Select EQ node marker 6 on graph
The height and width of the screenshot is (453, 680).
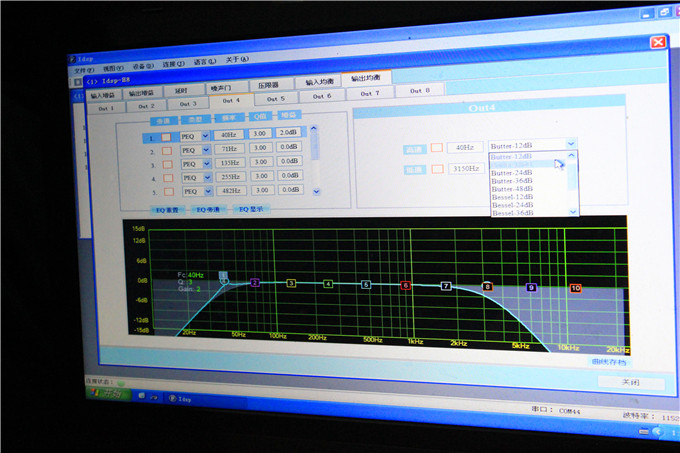coord(405,285)
